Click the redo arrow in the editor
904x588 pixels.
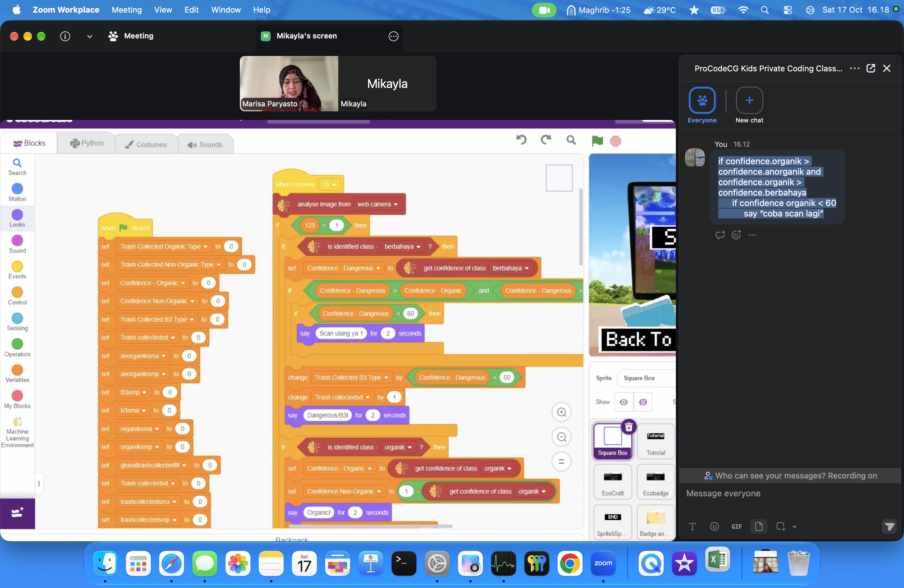pos(546,140)
